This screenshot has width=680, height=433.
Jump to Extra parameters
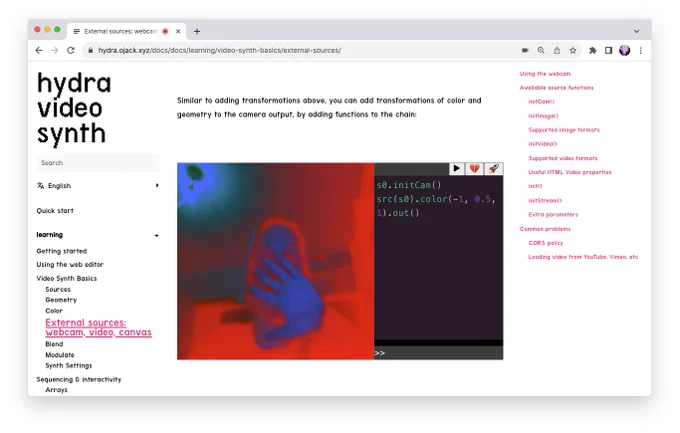(553, 214)
